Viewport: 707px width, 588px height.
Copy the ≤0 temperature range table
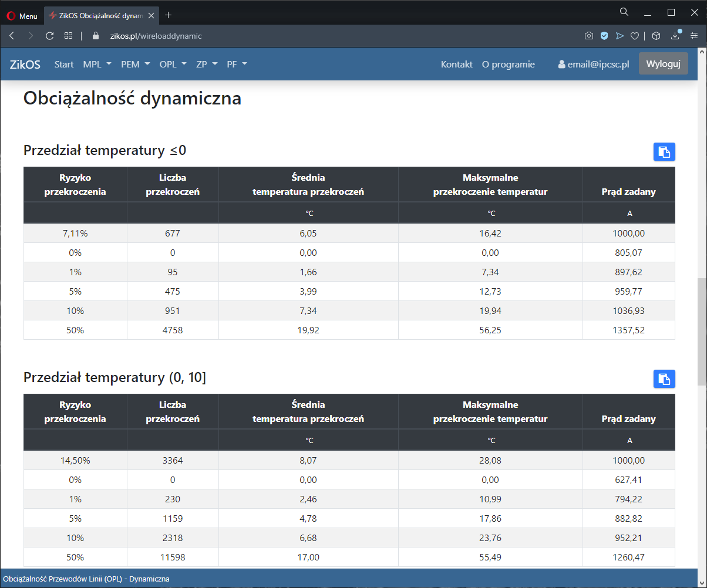point(664,152)
